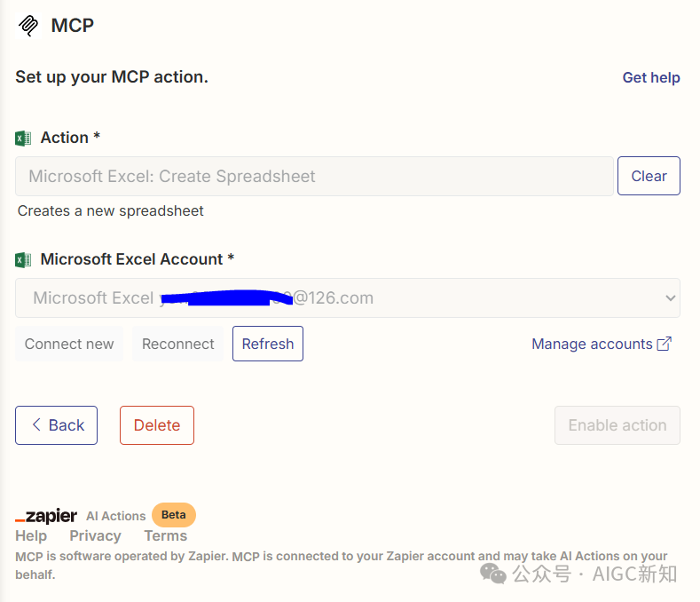This screenshot has height=602, width=700.
Task: Clear the selected action
Action: 649,176
